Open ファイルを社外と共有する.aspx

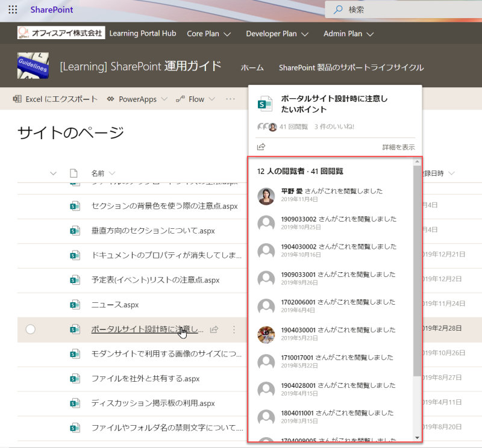pos(145,379)
